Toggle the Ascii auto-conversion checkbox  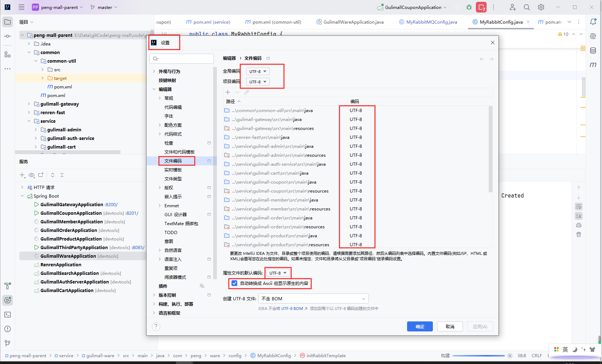click(234, 283)
